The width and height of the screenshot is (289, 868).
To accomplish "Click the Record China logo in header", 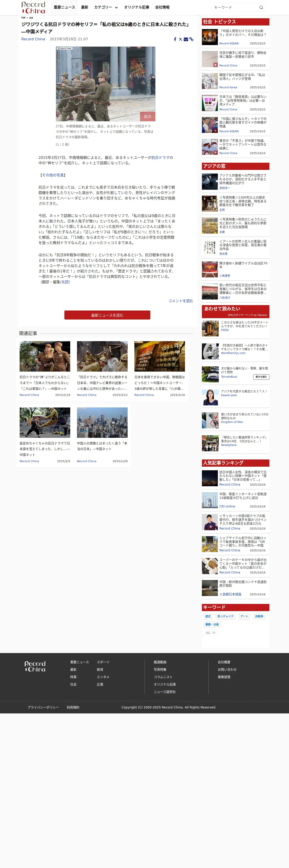I will [x=33, y=7].
